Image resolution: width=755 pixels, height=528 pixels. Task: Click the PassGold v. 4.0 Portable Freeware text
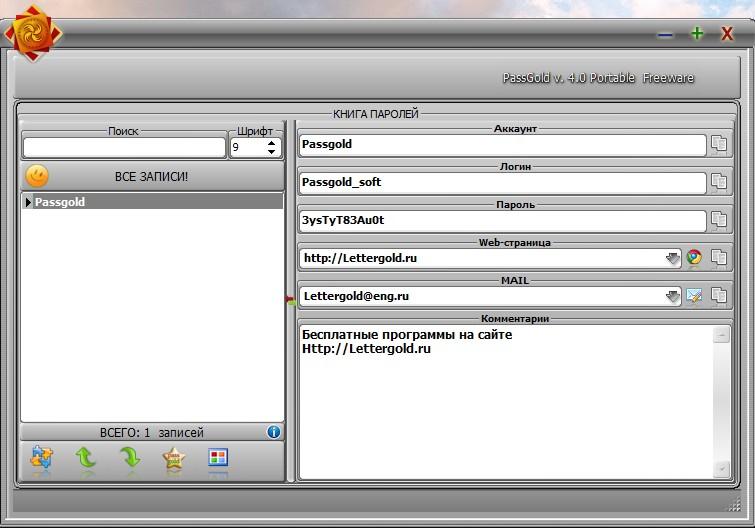coord(598,77)
